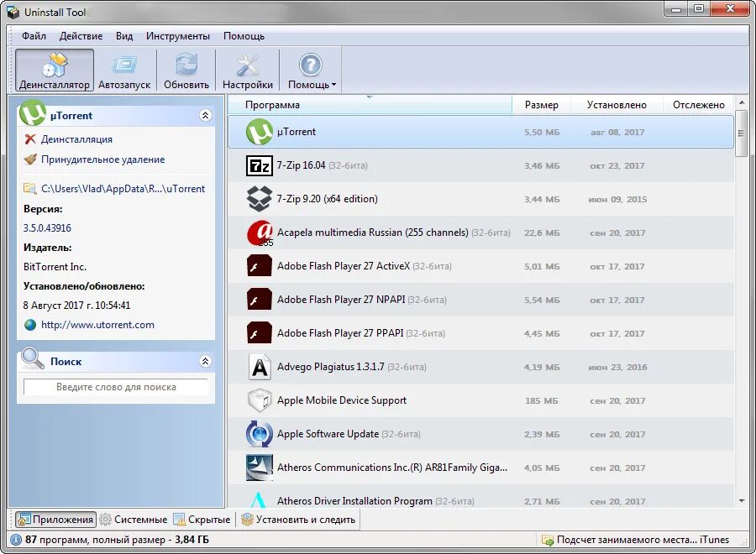The width and height of the screenshot is (756, 554).
Task: Click the magnifying glass Поиск icon
Action: pyautogui.click(x=32, y=359)
